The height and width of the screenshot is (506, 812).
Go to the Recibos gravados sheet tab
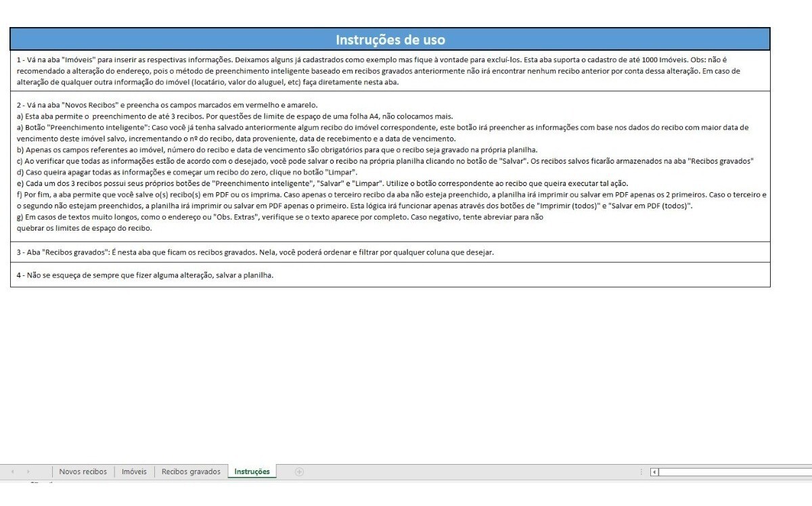(x=191, y=471)
